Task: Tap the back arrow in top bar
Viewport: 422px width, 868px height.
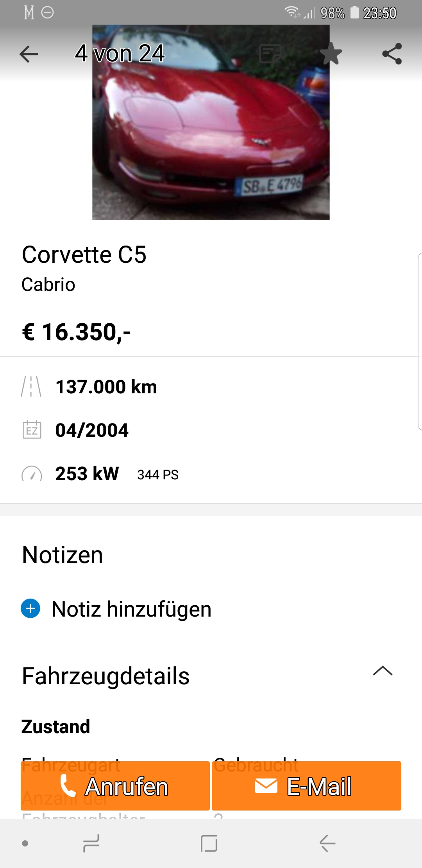Action: point(29,54)
